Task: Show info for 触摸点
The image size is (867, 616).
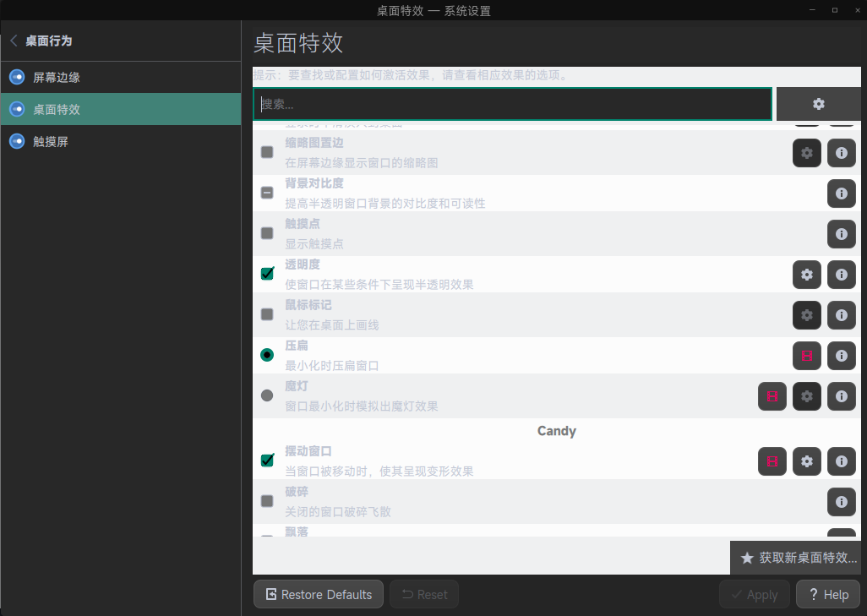Action: pyautogui.click(x=841, y=234)
